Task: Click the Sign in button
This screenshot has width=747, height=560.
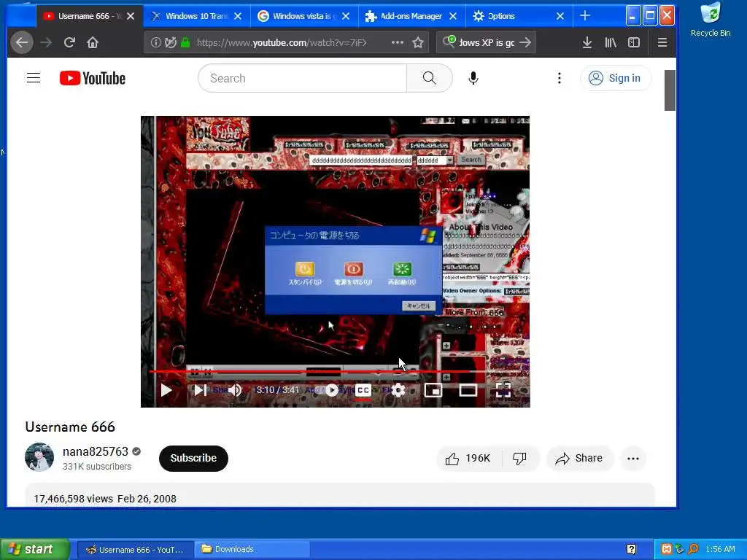Action: tap(616, 78)
